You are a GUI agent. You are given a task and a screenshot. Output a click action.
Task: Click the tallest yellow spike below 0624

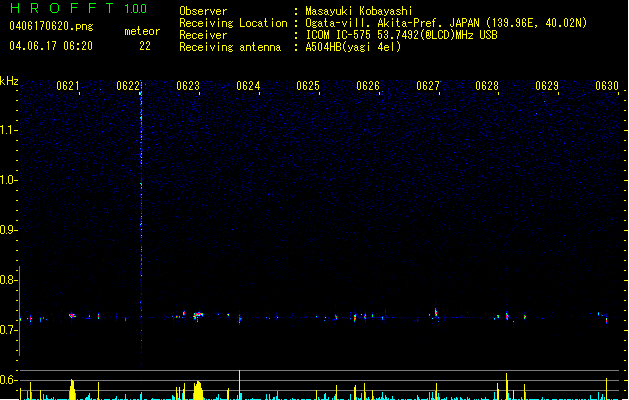pyautogui.click(x=239, y=385)
